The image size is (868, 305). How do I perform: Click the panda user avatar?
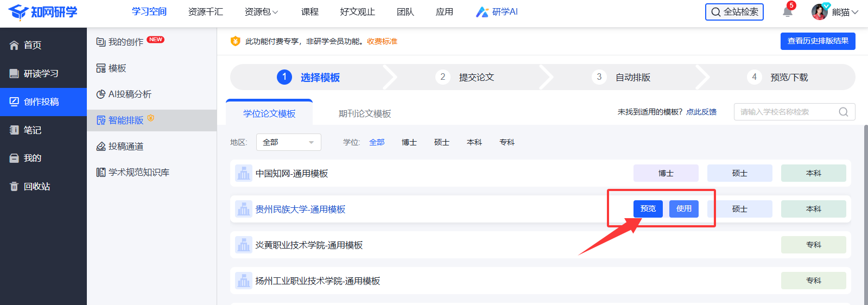tap(819, 12)
